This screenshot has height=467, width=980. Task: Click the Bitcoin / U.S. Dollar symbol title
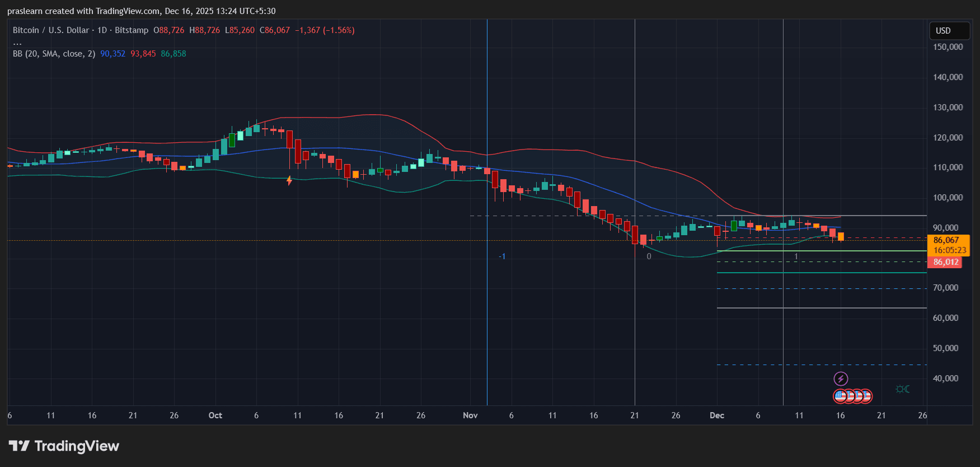[x=50, y=30]
